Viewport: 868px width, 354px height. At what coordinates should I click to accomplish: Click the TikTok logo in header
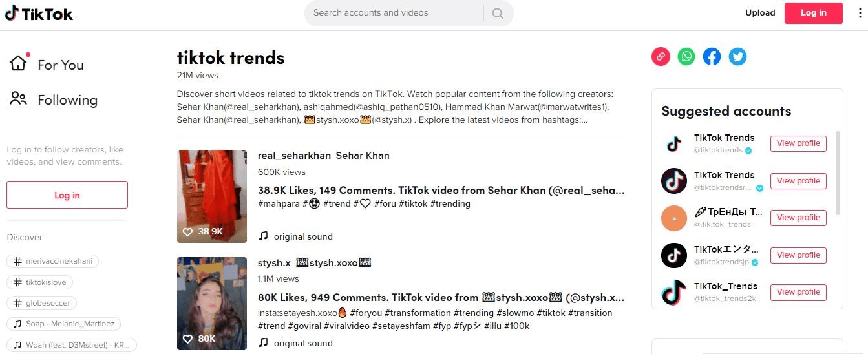click(x=39, y=14)
